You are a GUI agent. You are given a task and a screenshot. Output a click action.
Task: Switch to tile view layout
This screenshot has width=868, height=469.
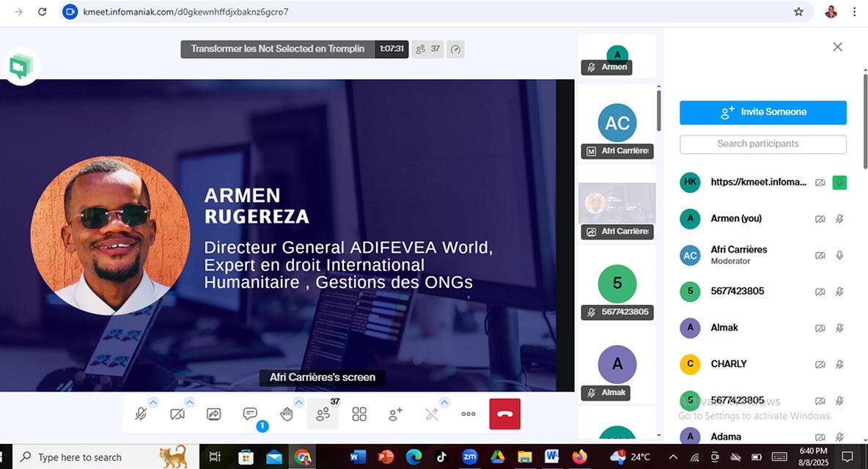[x=359, y=414]
